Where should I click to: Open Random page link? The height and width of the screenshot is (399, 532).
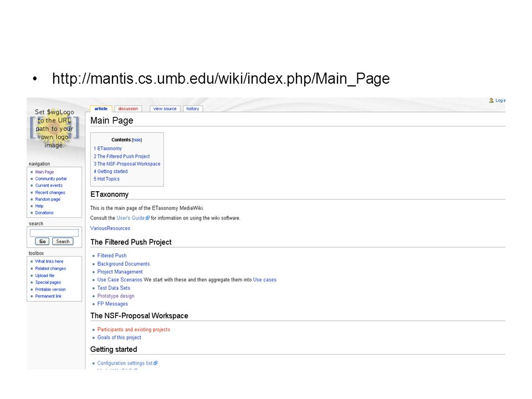48,199
